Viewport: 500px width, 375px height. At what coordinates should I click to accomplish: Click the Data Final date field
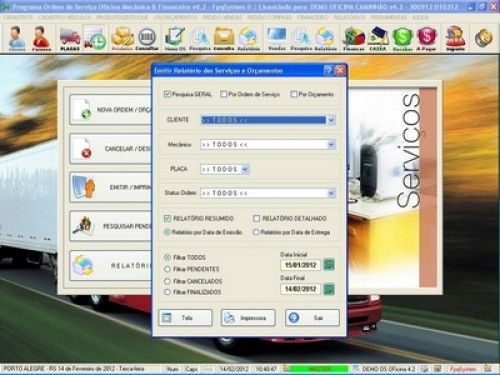click(x=301, y=289)
